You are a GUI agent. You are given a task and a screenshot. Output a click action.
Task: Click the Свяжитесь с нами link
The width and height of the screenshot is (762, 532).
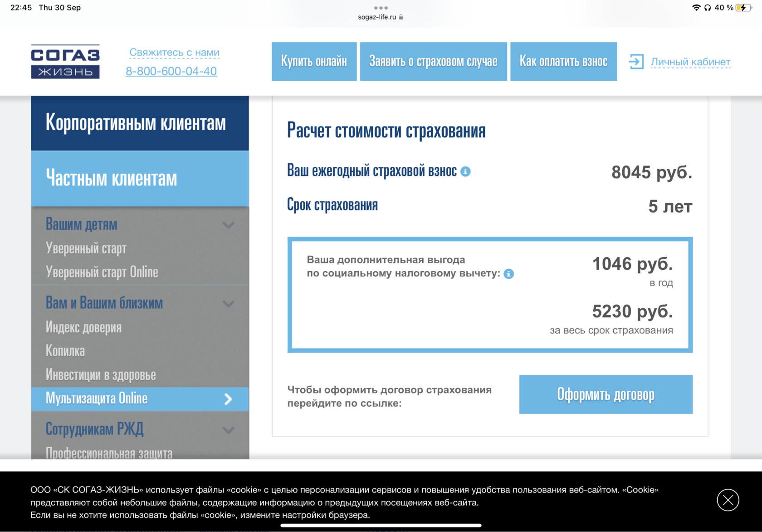(174, 53)
